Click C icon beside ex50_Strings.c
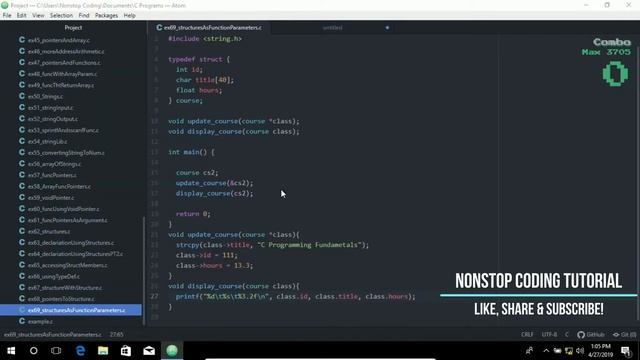Screen dimensions: 640x360 coord(22,96)
